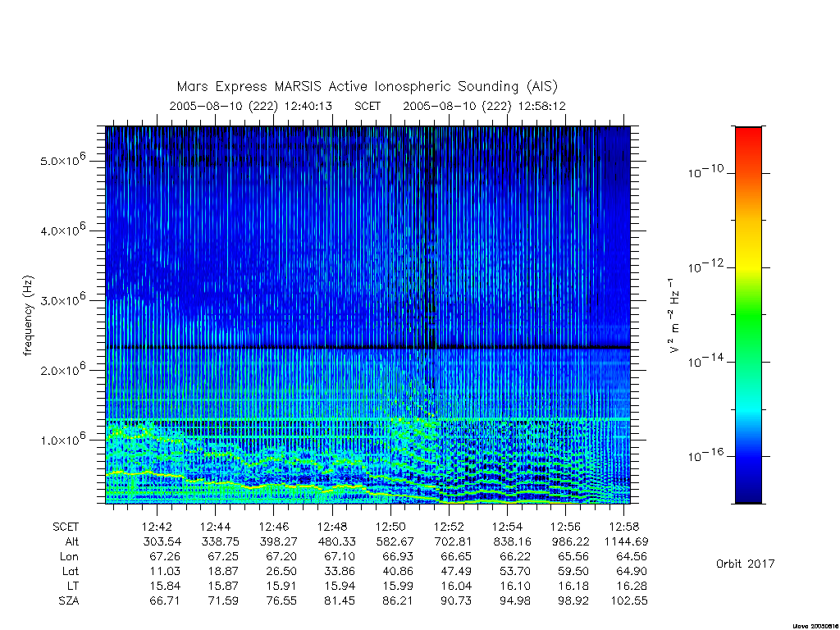
Task: Click the altitude value 303.54
Action: (x=162, y=541)
